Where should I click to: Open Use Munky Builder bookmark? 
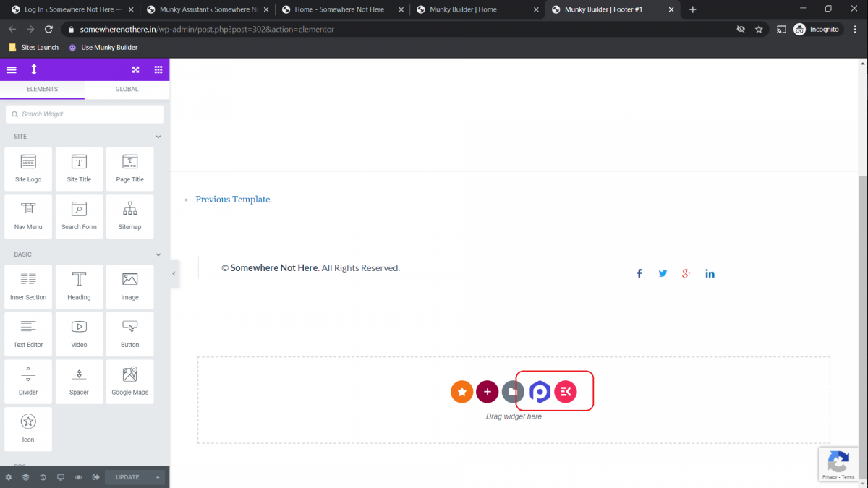point(103,47)
